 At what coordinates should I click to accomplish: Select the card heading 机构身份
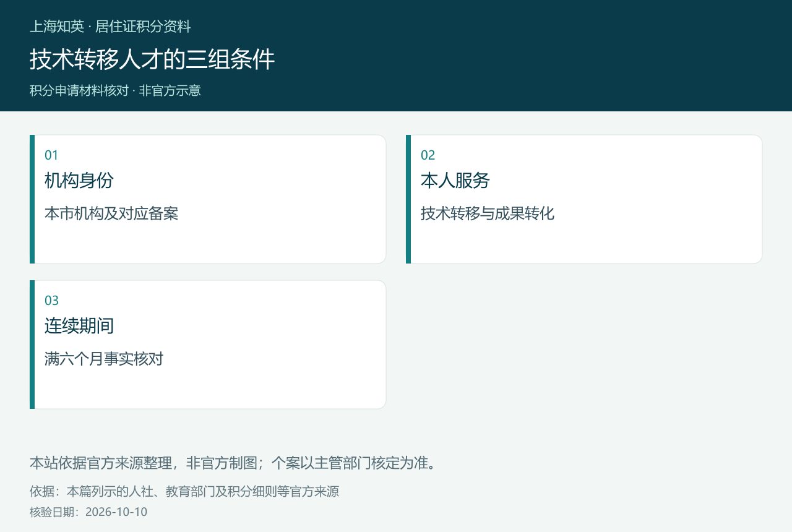tap(79, 181)
